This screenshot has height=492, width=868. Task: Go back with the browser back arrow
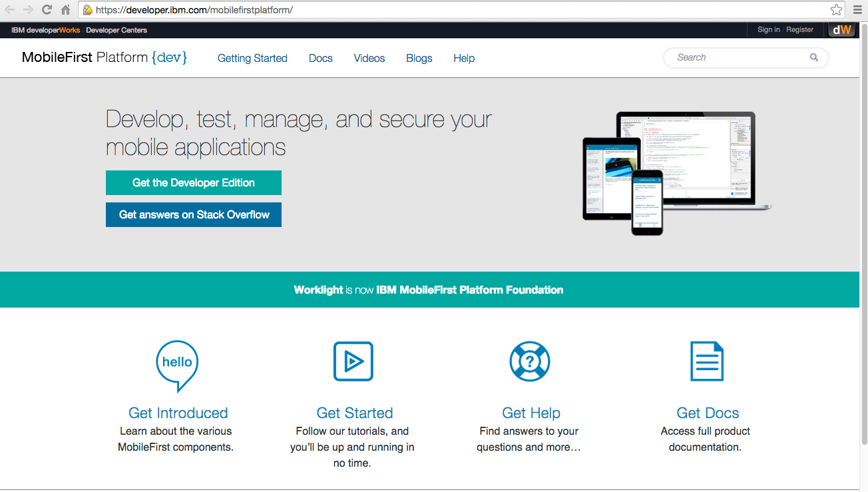pyautogui.click(x=10, y=9)
